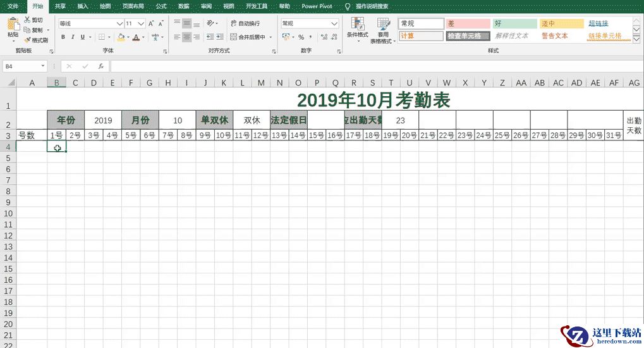Toggle bold formatting (B)
This screenshot has width=644, height=348.
pos(63,37)
